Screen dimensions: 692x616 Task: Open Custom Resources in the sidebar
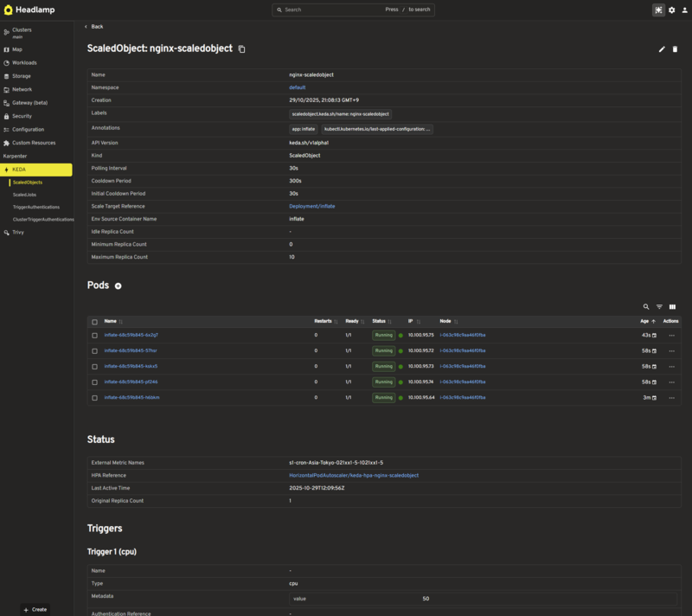click(x=34, y=143)
